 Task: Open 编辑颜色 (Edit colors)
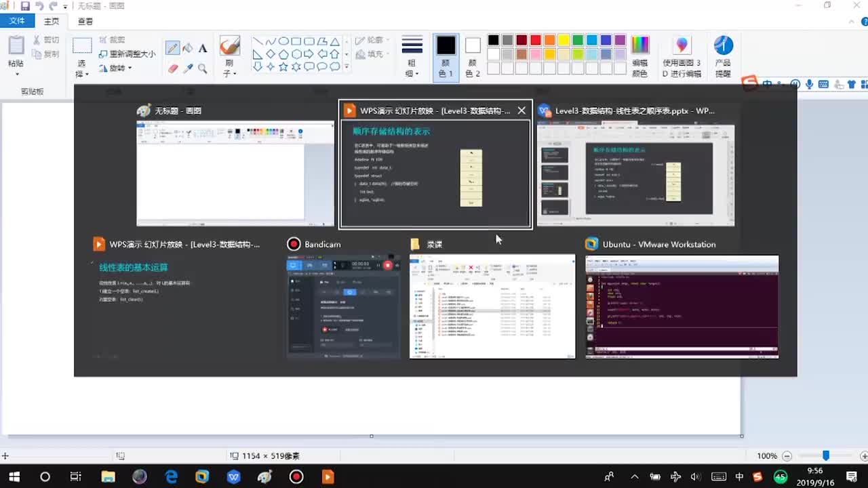pos(640,56)
